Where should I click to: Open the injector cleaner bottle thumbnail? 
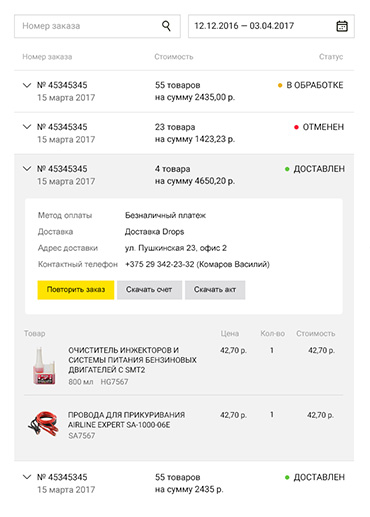click(x=44, y=366)
